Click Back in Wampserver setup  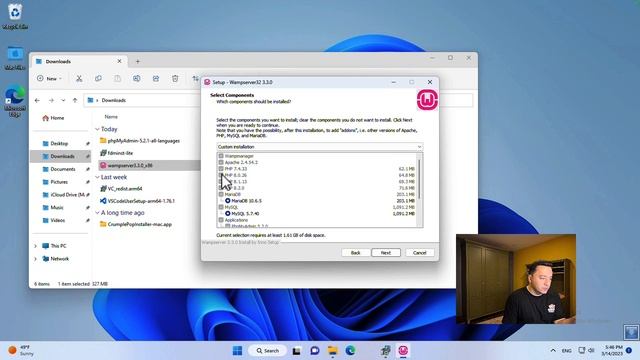(x=356, y=253)
